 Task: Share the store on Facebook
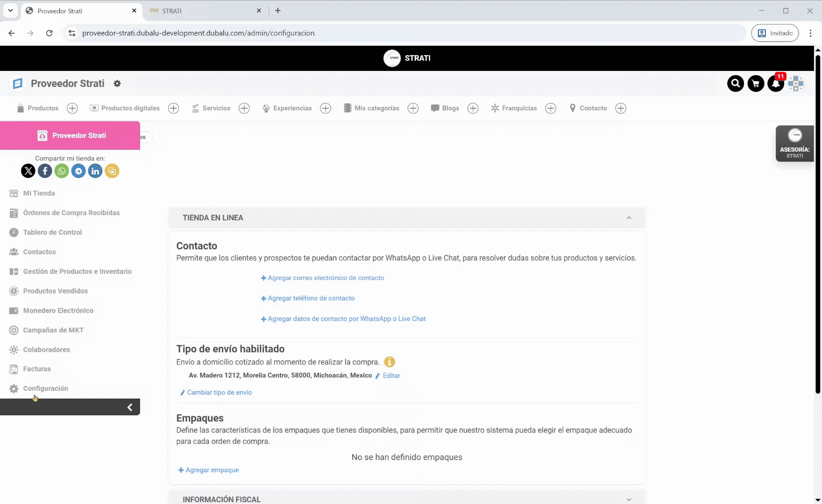45,171
